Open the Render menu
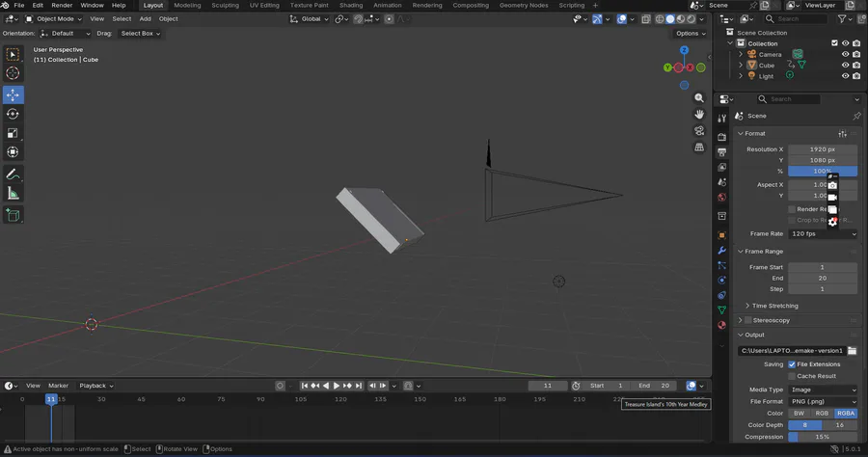This screenshot has width=868, height=457. pos(62,5)
